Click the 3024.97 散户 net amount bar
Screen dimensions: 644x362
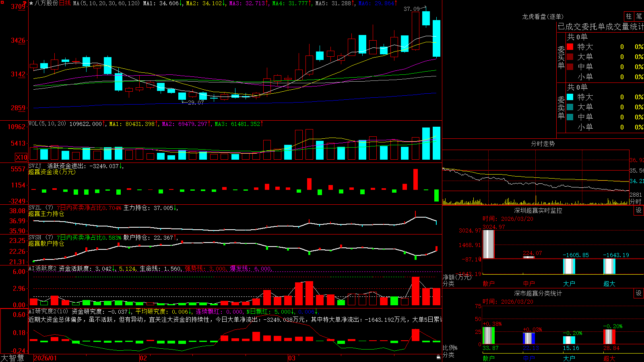[489, 244]
